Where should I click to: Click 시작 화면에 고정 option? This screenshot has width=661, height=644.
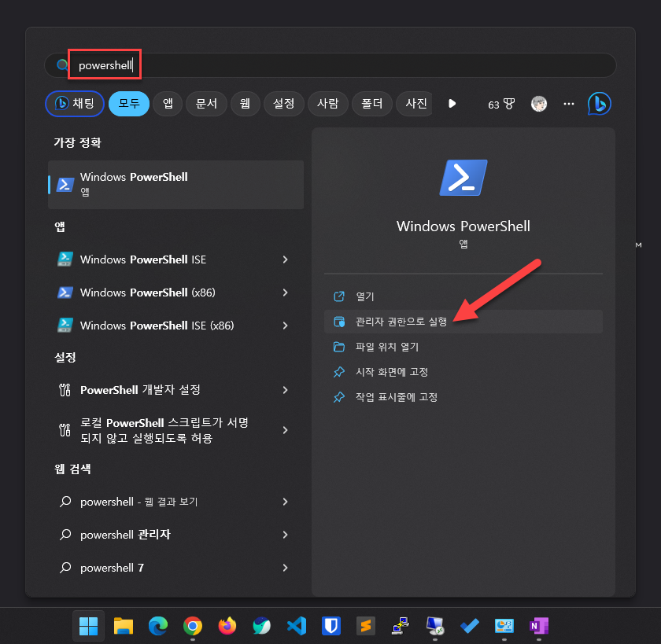(463, 372)
